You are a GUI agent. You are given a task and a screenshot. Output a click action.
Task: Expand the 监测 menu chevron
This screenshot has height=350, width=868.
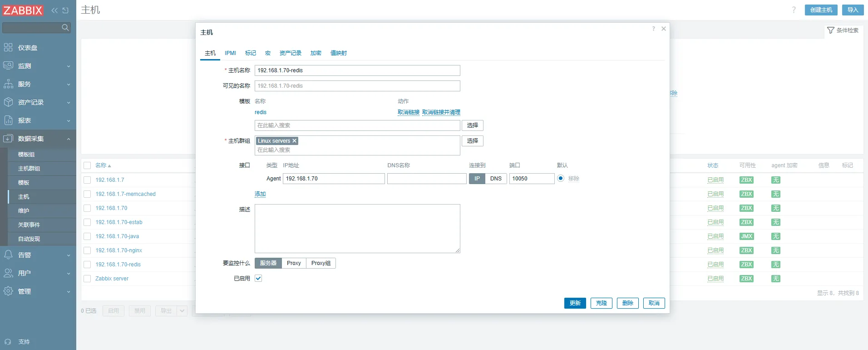pyautogui.click(x=69, y=66)
